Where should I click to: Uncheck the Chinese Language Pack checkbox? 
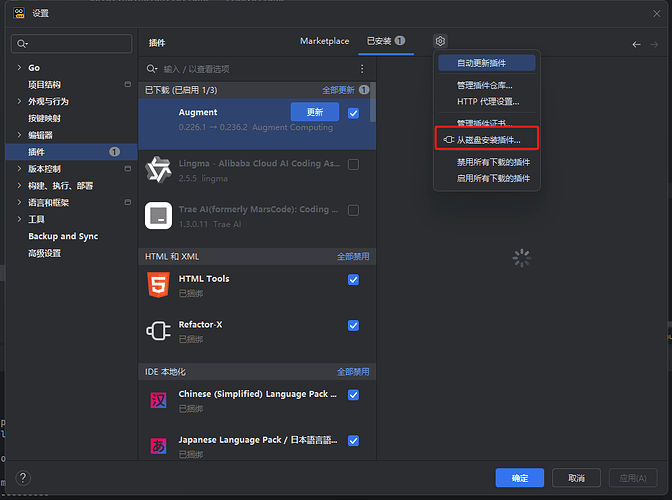click(x=354, y=395)
